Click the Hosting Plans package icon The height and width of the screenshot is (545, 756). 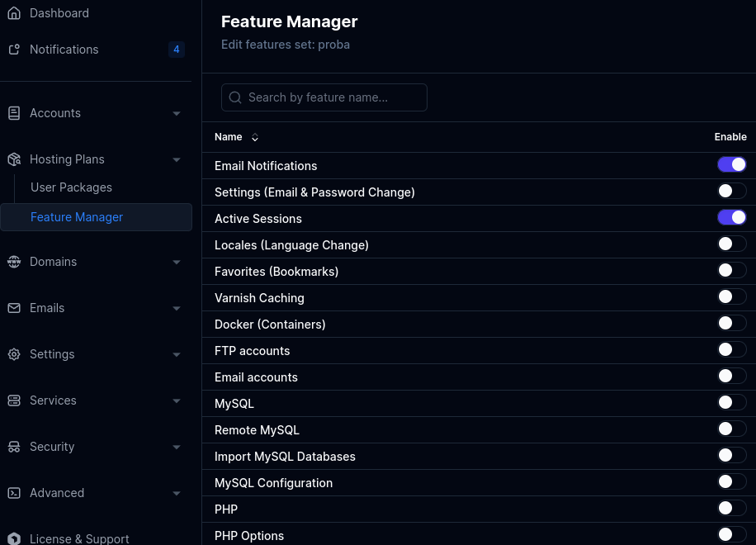coord(14,159)
